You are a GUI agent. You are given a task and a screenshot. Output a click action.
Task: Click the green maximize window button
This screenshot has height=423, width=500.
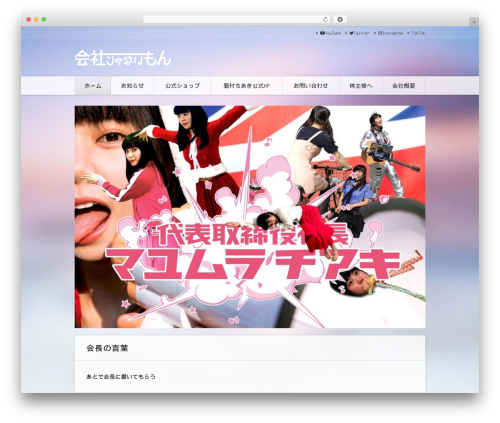click(x=44, y=20)
